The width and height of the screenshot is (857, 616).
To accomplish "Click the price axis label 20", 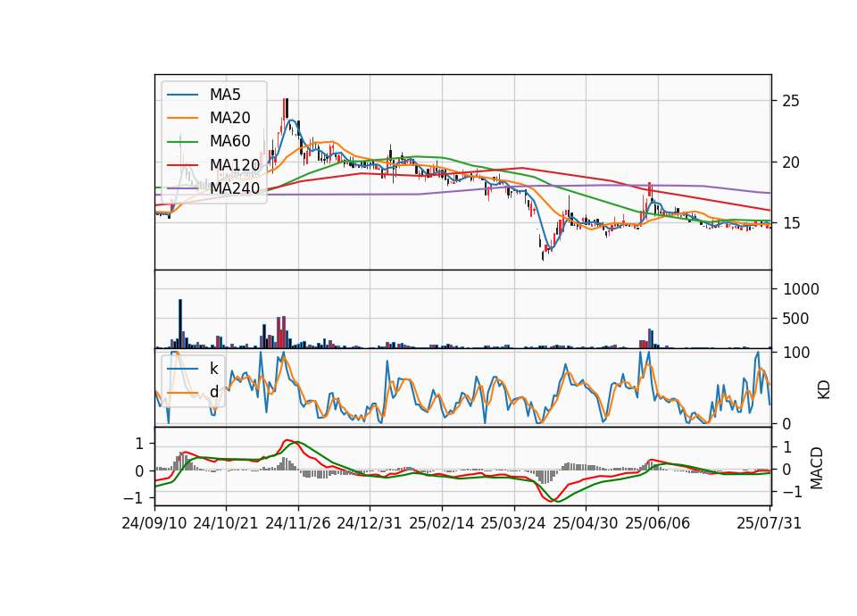I will [x=791, y=162].
